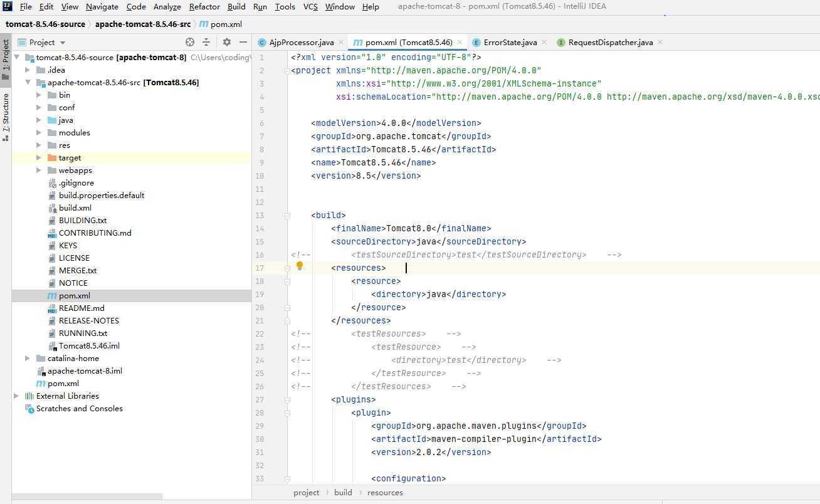820x504 pixels.
Task: Select the MERGE.txt file
Action: click(78, 270)
